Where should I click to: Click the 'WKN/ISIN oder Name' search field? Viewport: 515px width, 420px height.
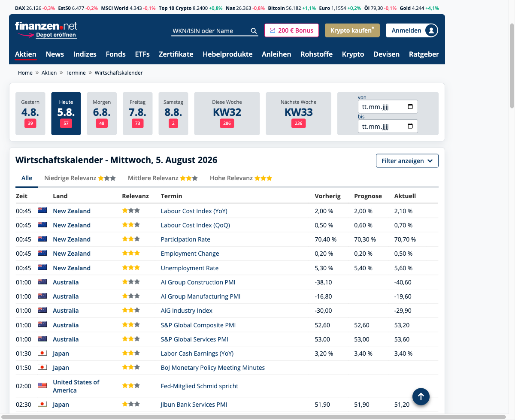[210, 31]
